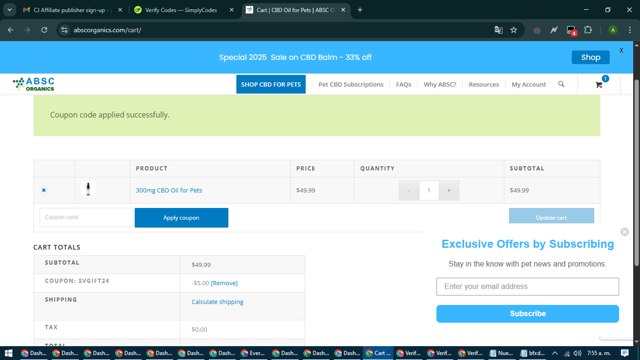The image size is (640, 360).
Task: Click the browser address bar URL
Action: tap(107, 30)
